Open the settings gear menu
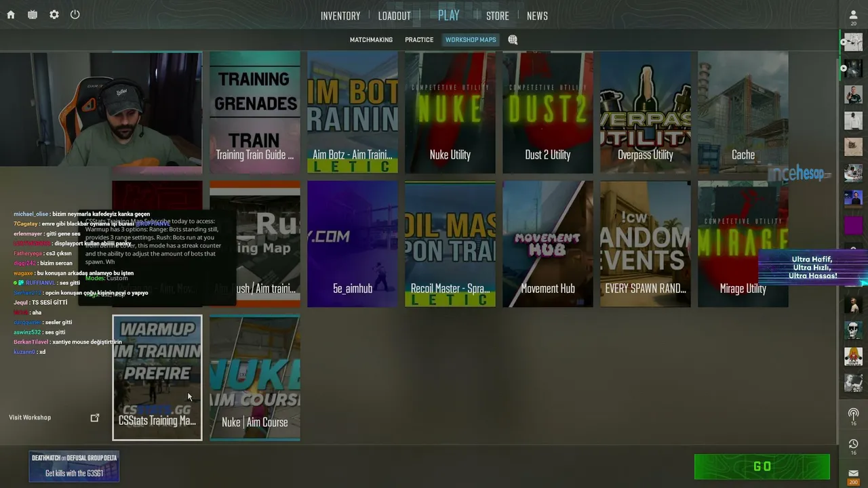868x488 pixels. click(54, 15)
